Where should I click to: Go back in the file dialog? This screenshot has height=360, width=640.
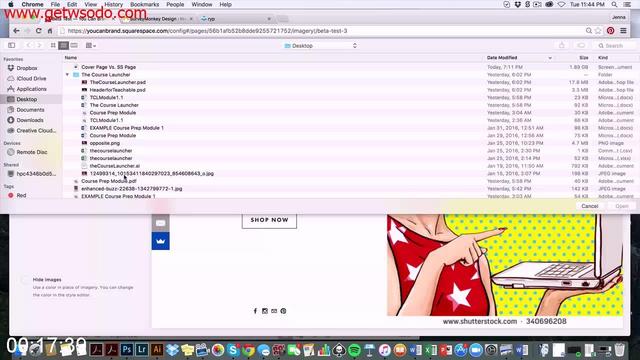click(28, 45)
